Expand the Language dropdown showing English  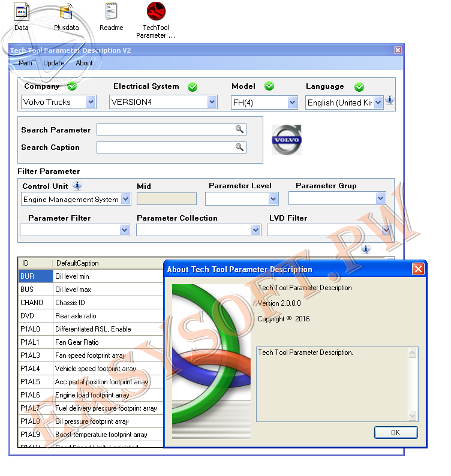[378, 103]
